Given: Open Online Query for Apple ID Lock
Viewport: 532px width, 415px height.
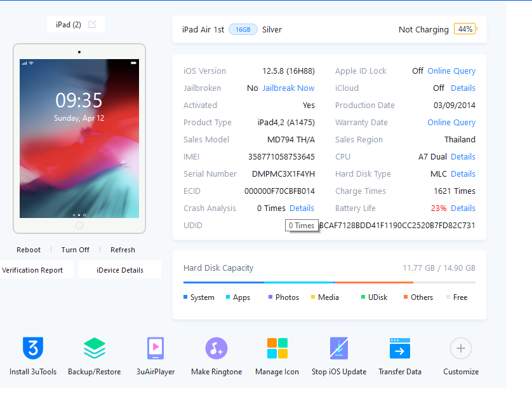Looking at the screenshot, I should (451, 71).
